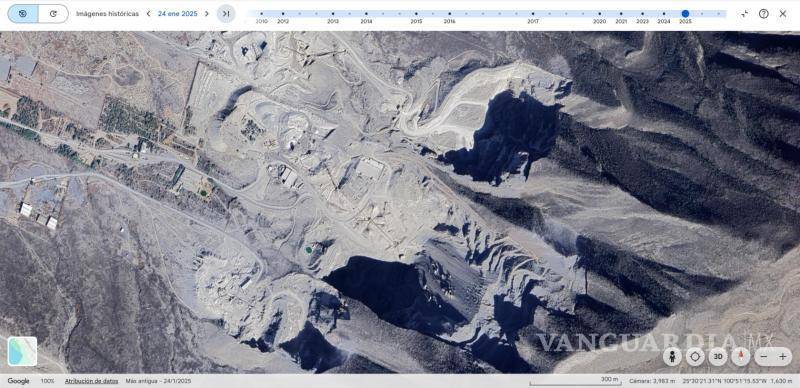Select the 2014 marker on timeline

(x=366, y=14)
